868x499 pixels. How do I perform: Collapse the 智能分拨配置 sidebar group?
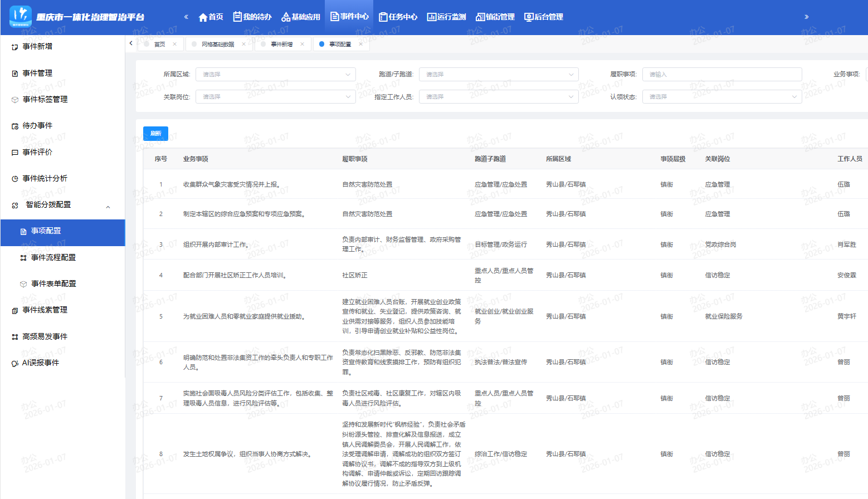click(x=108, y=206)
